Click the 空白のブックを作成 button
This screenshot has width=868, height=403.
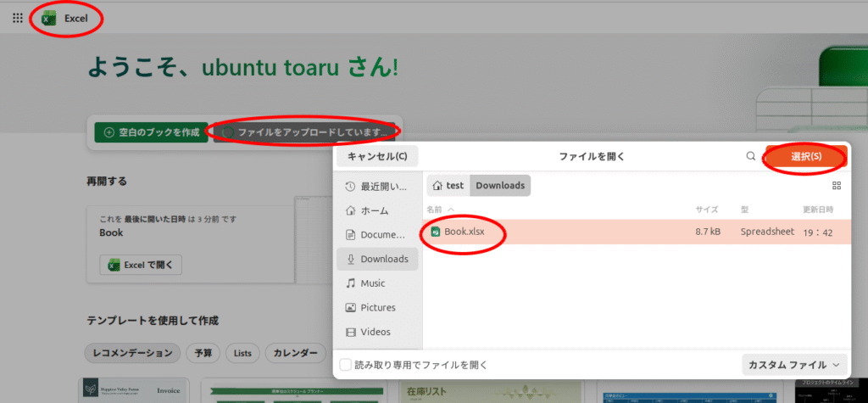(x=151, y=132)
